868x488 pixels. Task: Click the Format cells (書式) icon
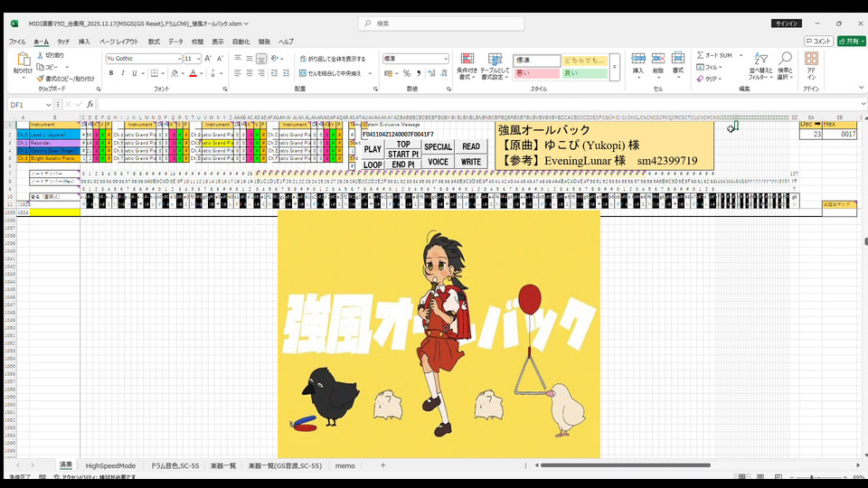click(677, 59)
